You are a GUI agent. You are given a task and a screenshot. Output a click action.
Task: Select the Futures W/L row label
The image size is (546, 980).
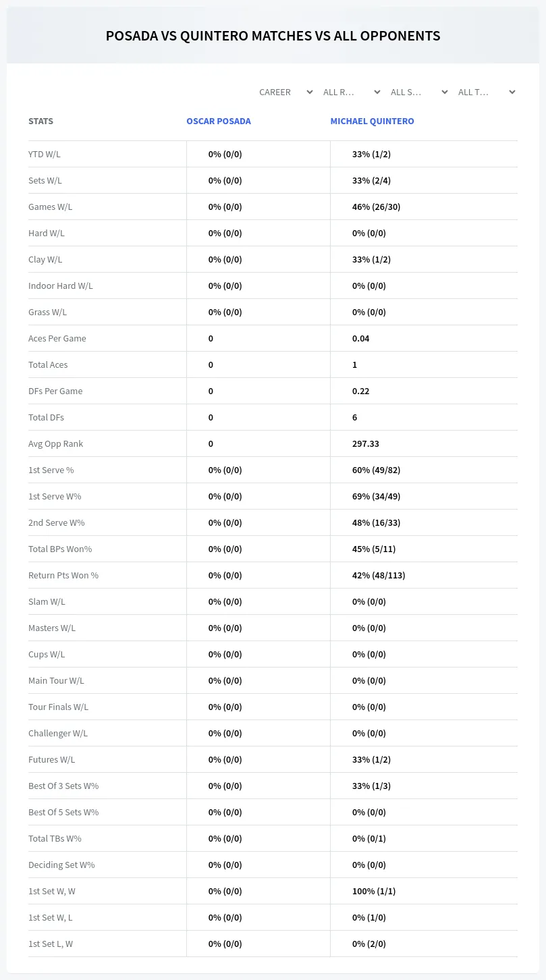52,759
